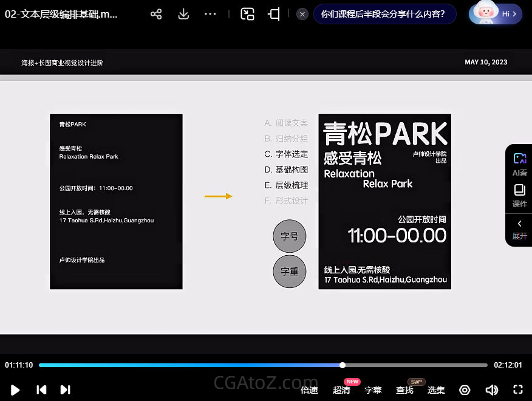Open the AI看 assistant panel

[519, 163]
